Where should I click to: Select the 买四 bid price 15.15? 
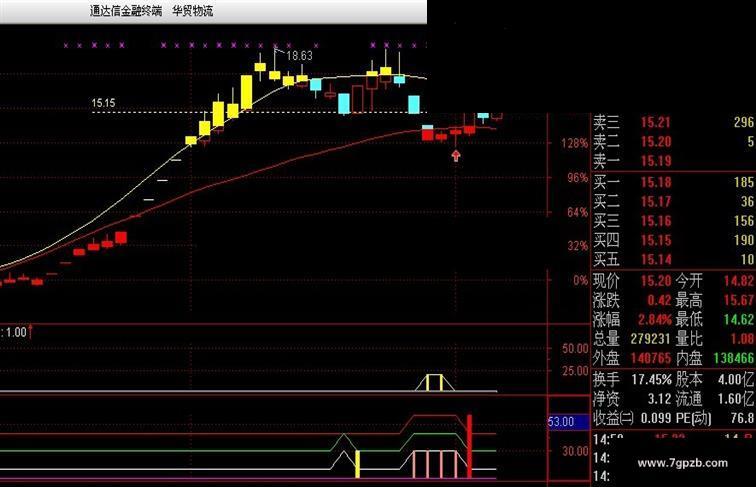tap(655, 240)
